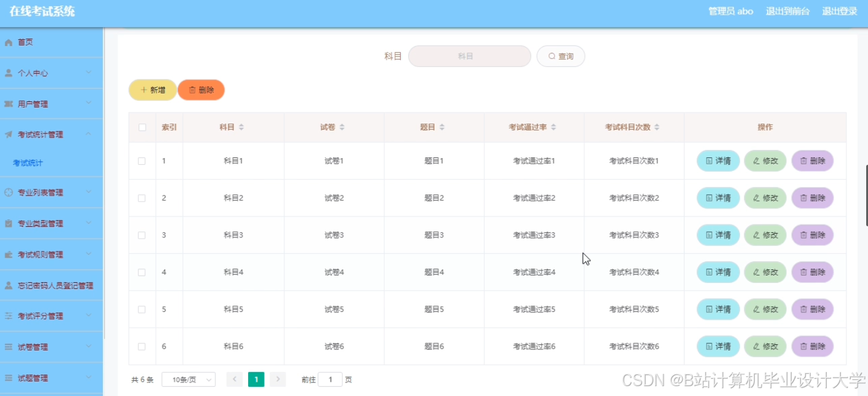Click the person icon beside 忘记密码人员登记管理
This screenshot has height=396, width=868.
click(x=9, y=285)
